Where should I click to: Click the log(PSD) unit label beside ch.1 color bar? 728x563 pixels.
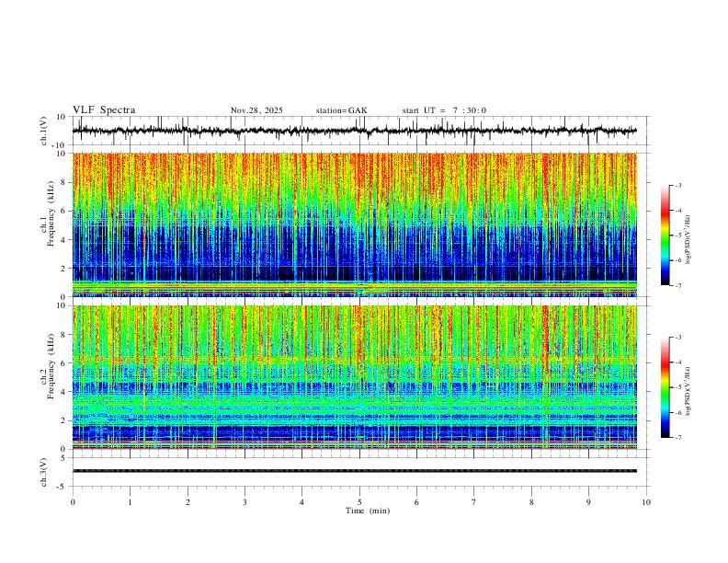pyautogui.click(x=688, y=239)
